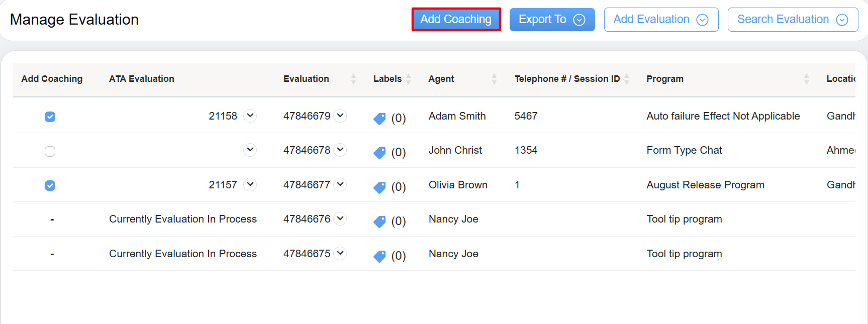This screenshot has width=868, height=324.
Task: Sort by the Agent column arrows
Action: coord(494,79)
